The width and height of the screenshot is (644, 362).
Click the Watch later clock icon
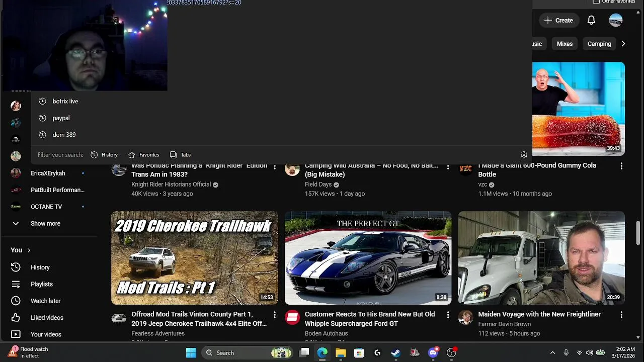pos(16,301)
